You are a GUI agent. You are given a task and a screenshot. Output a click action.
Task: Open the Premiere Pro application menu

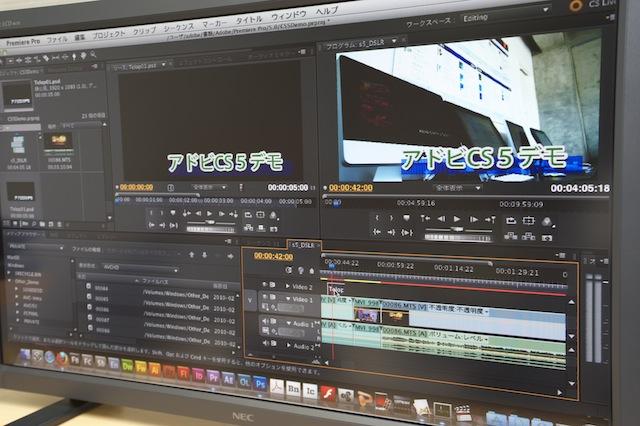point(24,42)
